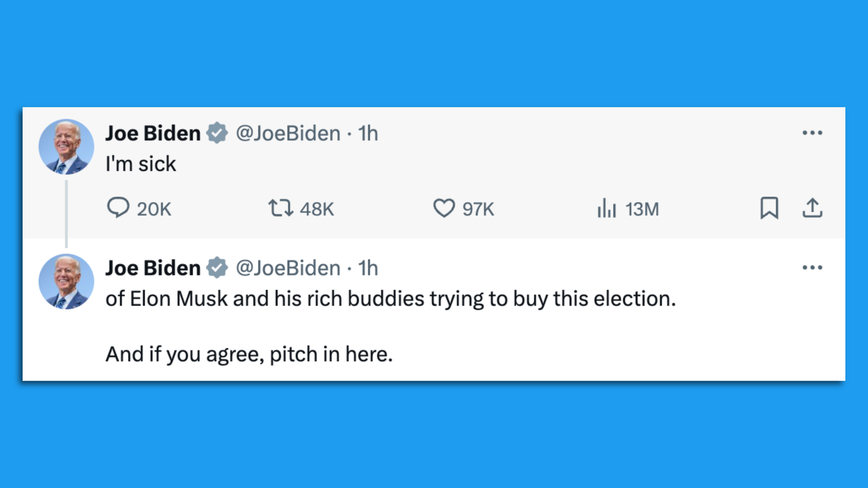
Task: Bookmark the first tweet
Action: [769, 208]
